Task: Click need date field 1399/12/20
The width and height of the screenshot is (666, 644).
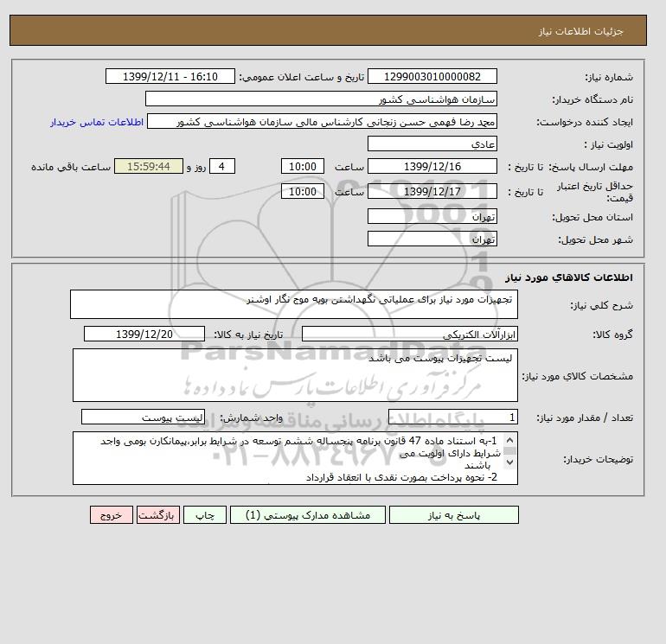Action: click(x=144, y=334)
